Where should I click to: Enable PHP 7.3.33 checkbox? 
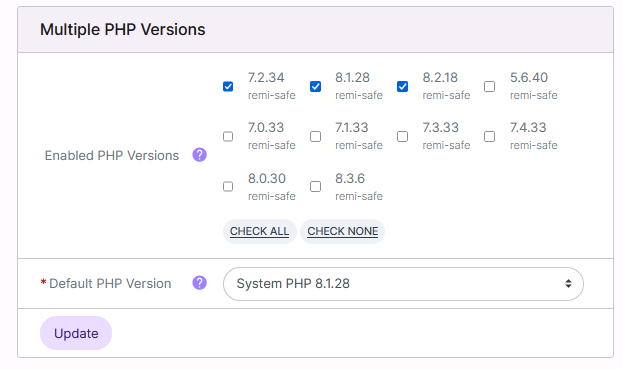click(x=402, y=136)
